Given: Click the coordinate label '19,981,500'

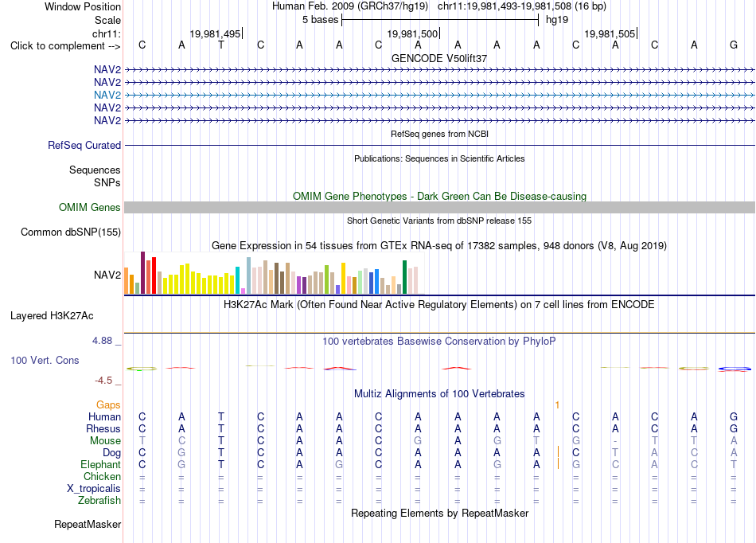Looking at the screenshot, I should [x=412, y=33].
